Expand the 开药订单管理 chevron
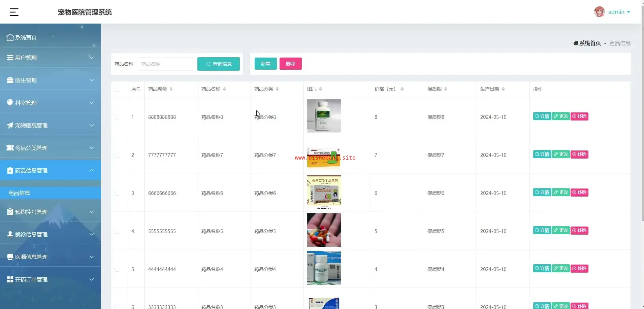Screen dimensions: 644x309 click(92, 279)
